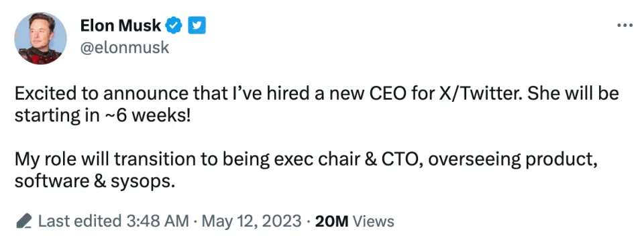Click the pencil edit history icon
Screen dimensions: 644x242
point(24,221)
